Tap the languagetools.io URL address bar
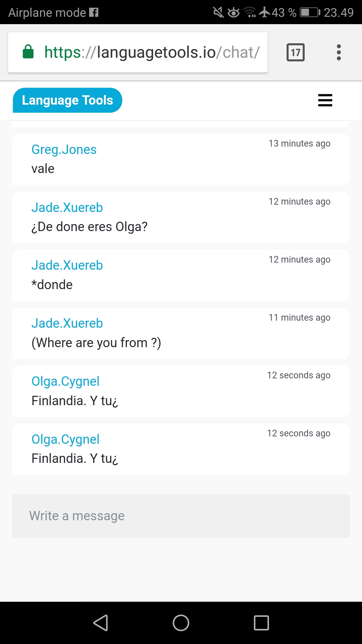Screen dimensions: 362x644 152,52
